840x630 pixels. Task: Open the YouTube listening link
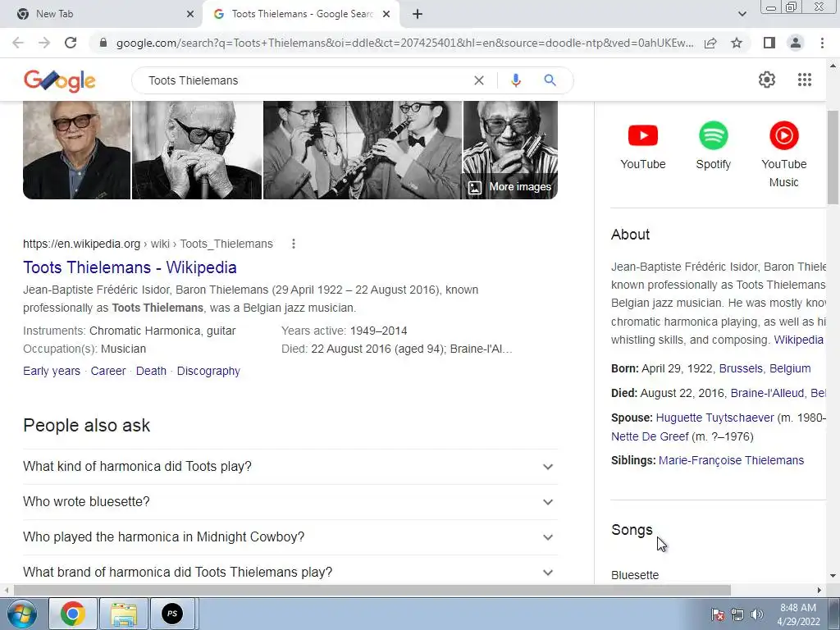click(643, 146)
